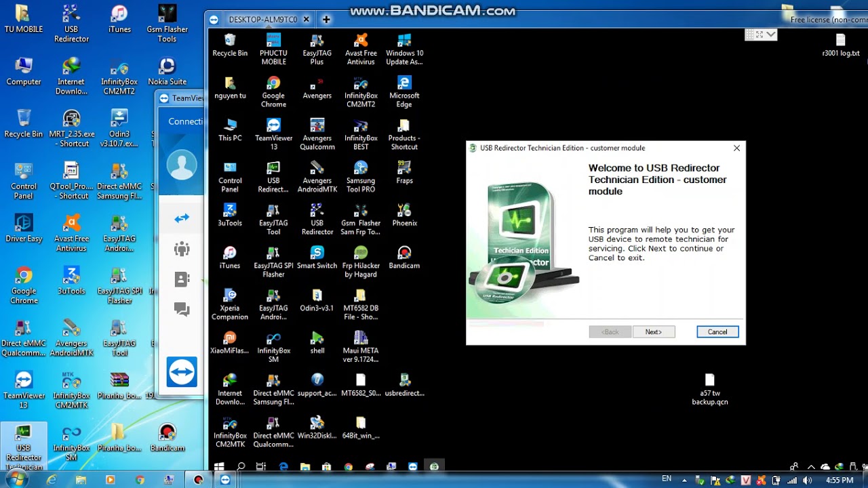
Task: Open a57 tw backup.qcn file
Action: [x=709, y=390]
